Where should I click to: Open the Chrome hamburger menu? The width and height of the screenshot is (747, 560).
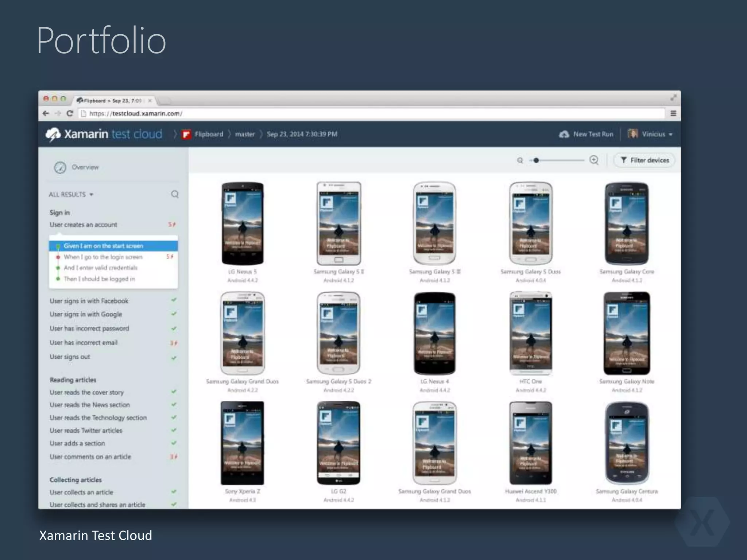tap(673, 113)
